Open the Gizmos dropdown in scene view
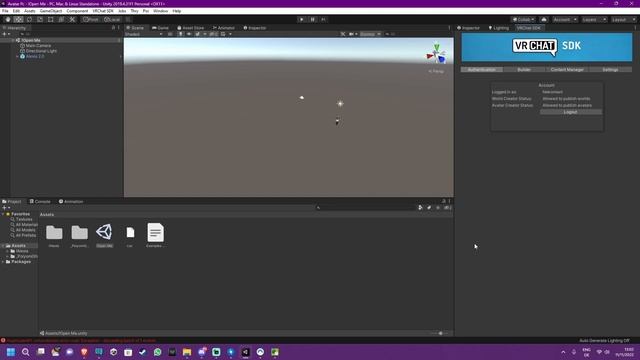 click(370, 34)
